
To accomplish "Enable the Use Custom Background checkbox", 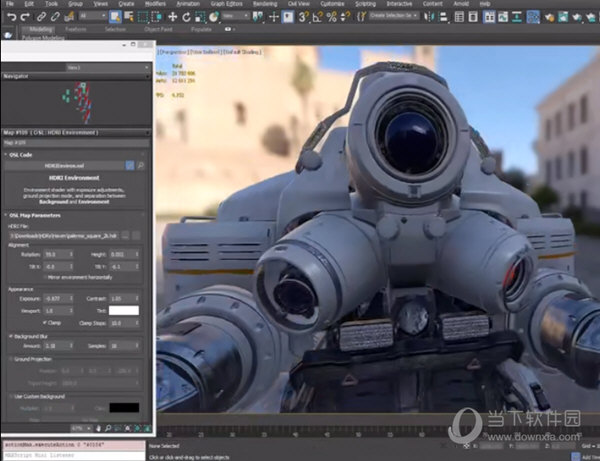I will tap(11, 396).
